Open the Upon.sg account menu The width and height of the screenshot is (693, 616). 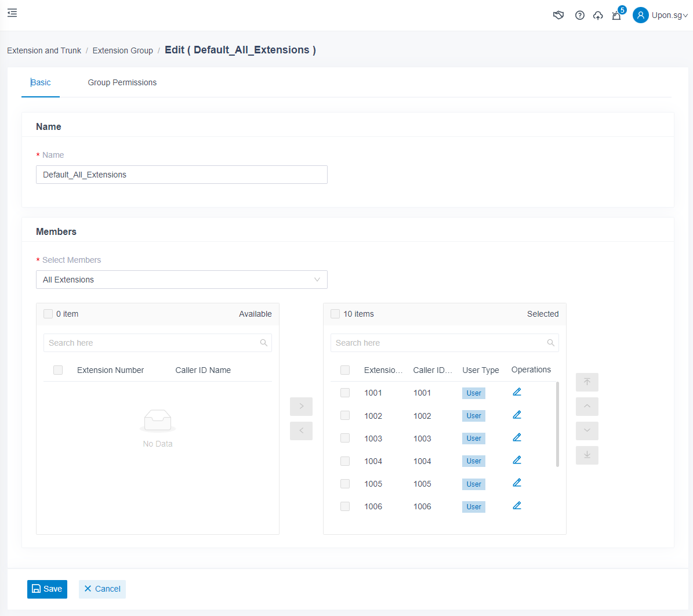pos(661,16)
